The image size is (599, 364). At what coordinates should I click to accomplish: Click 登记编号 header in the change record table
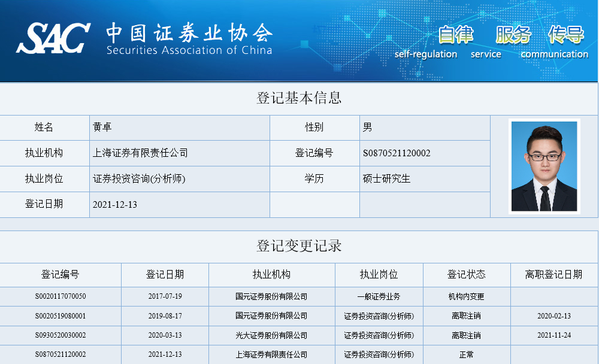(60, 275)
